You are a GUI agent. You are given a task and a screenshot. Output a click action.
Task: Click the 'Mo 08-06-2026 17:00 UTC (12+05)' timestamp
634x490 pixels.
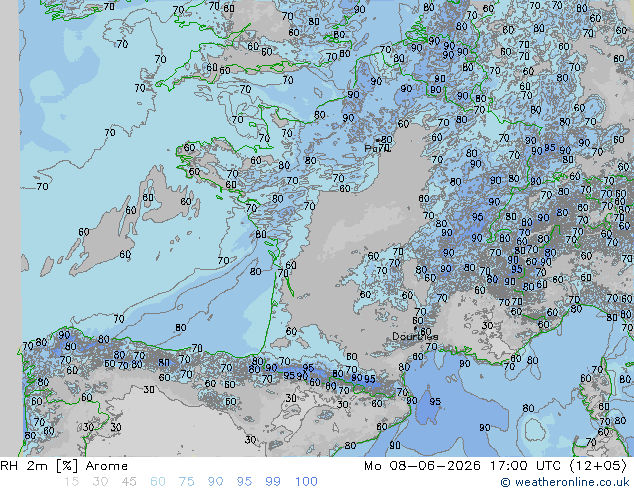495,466
